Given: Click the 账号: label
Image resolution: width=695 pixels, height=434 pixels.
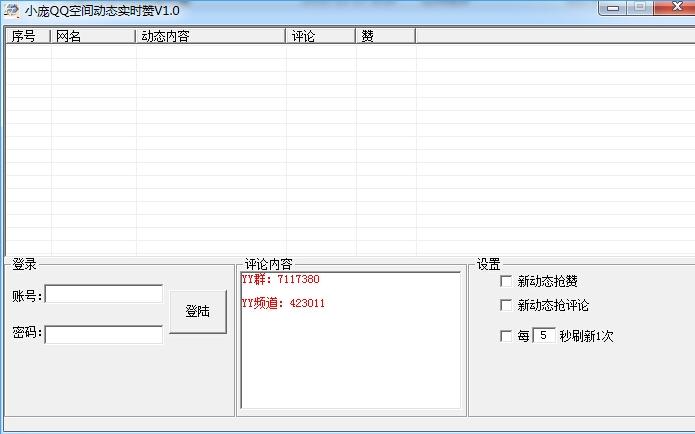Looking at the screenshot, I should [27, 296].
